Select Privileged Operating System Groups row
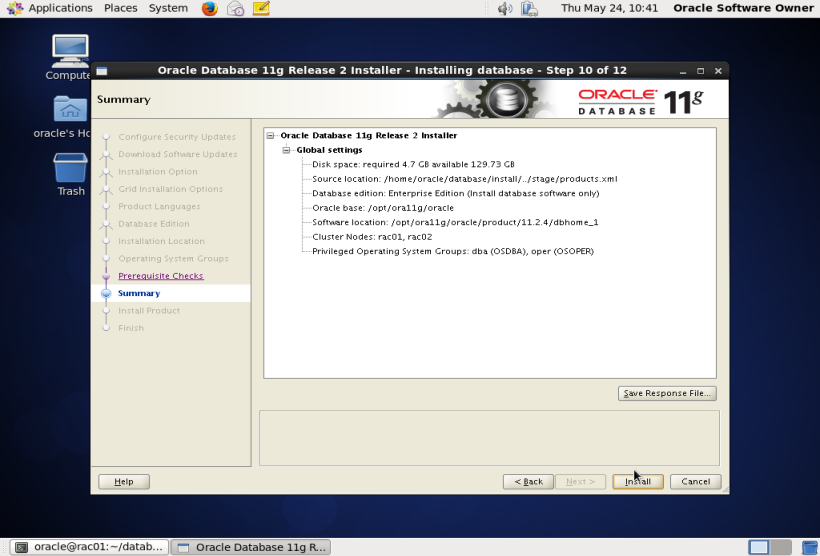 pyautogui.click(x=453, y=252)
